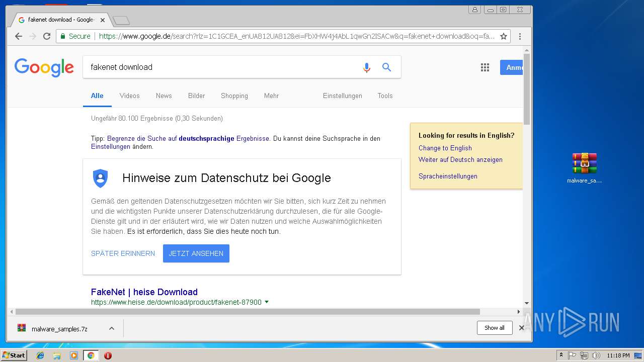Start voice search with microphone icon

367,67
